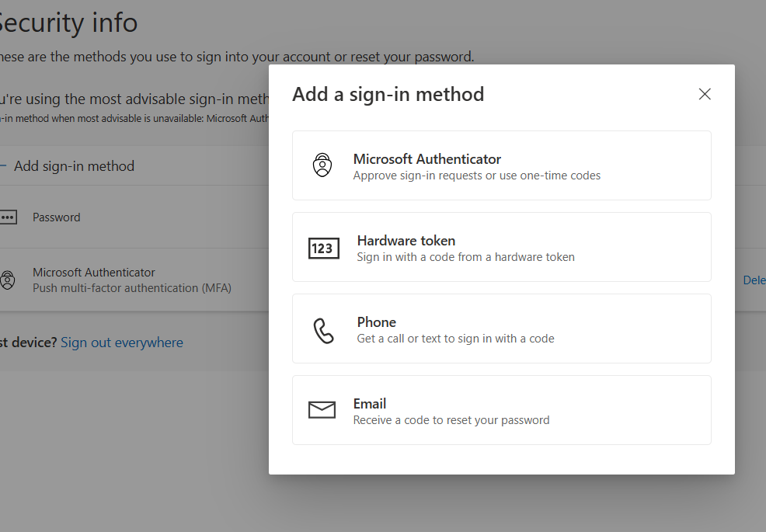Viewport: 766px width, 532px height.
Task: Click the Delete link for Microsoft Authenticator
Action: pyautogui.click(x=754, y=280)
